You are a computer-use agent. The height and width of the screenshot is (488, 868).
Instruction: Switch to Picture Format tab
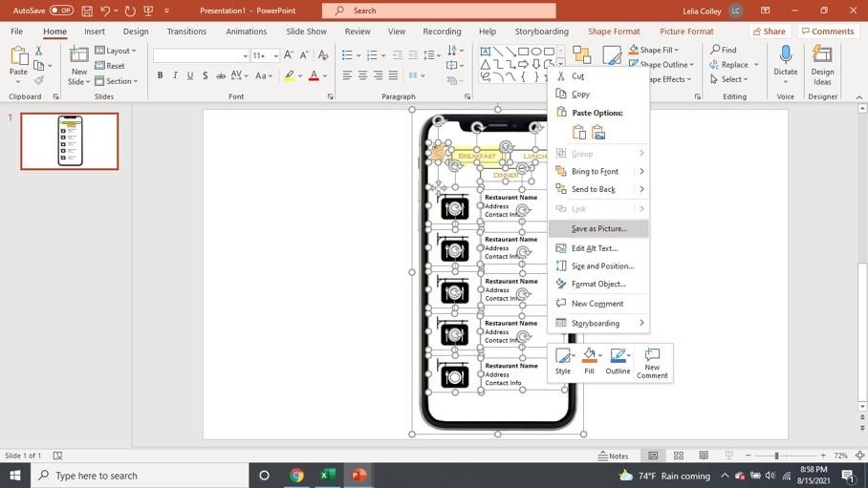click(x=686, y=32)
